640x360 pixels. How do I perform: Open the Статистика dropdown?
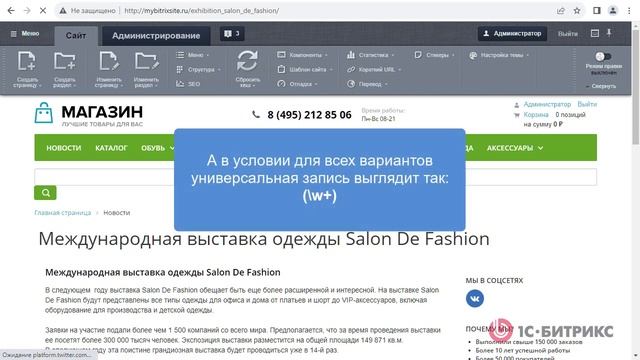tap(371, 55)
